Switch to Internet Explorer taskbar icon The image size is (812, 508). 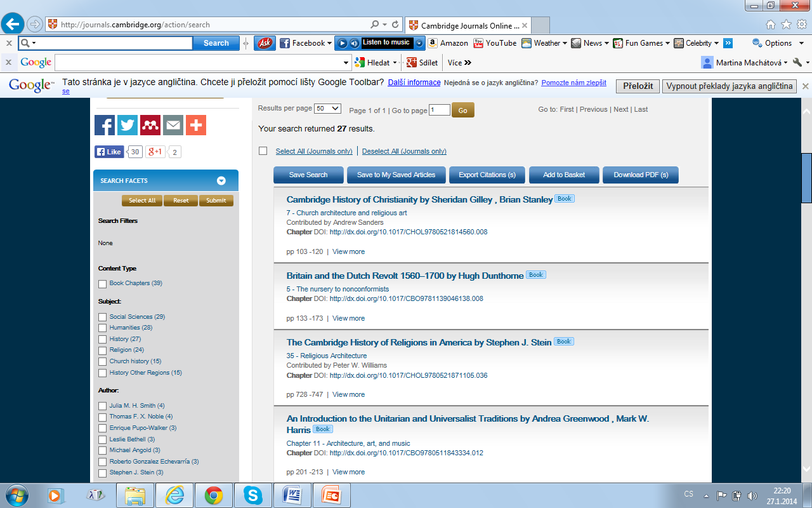[x=174, y=495]
